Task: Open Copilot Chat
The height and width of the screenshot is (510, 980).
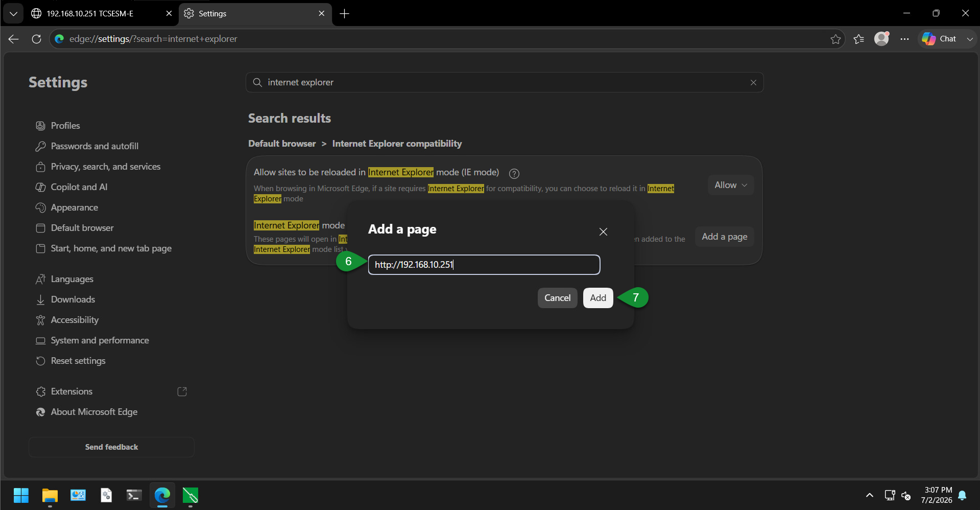Action: point(940,39)
